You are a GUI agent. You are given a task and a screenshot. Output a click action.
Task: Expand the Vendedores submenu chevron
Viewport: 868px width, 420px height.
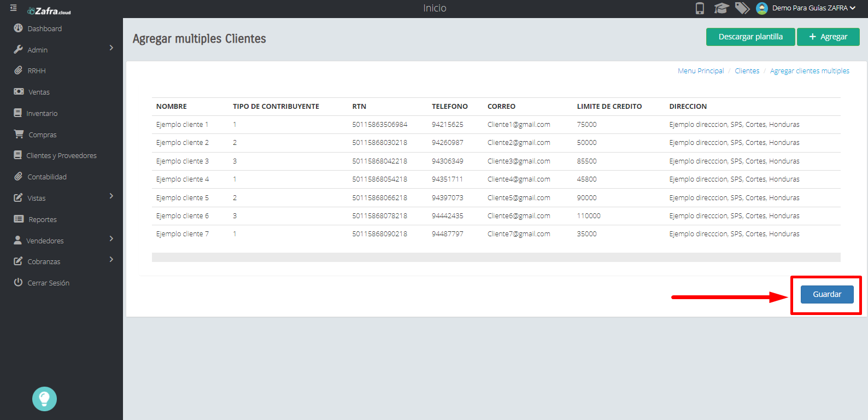coord(112,238)
